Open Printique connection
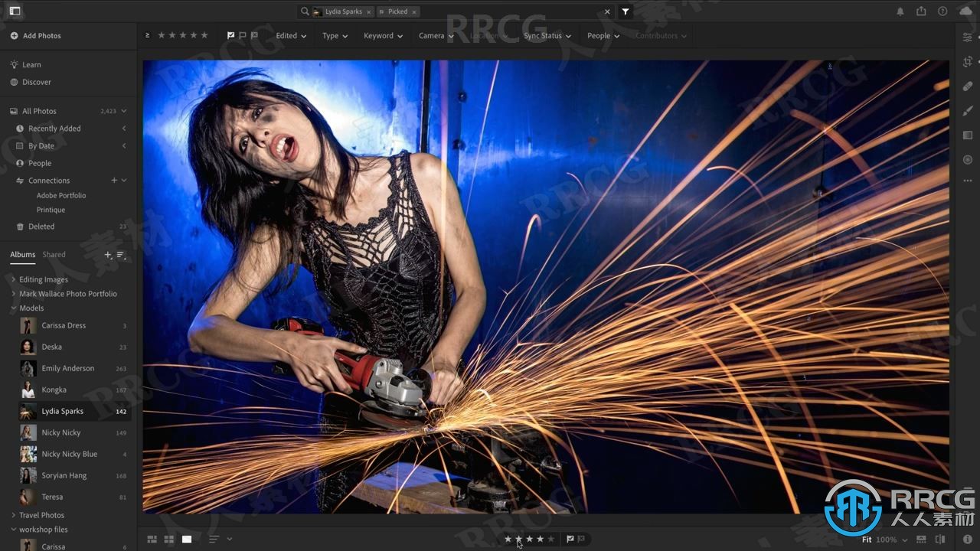Viewport: 980px width, 551px height. 51,210
